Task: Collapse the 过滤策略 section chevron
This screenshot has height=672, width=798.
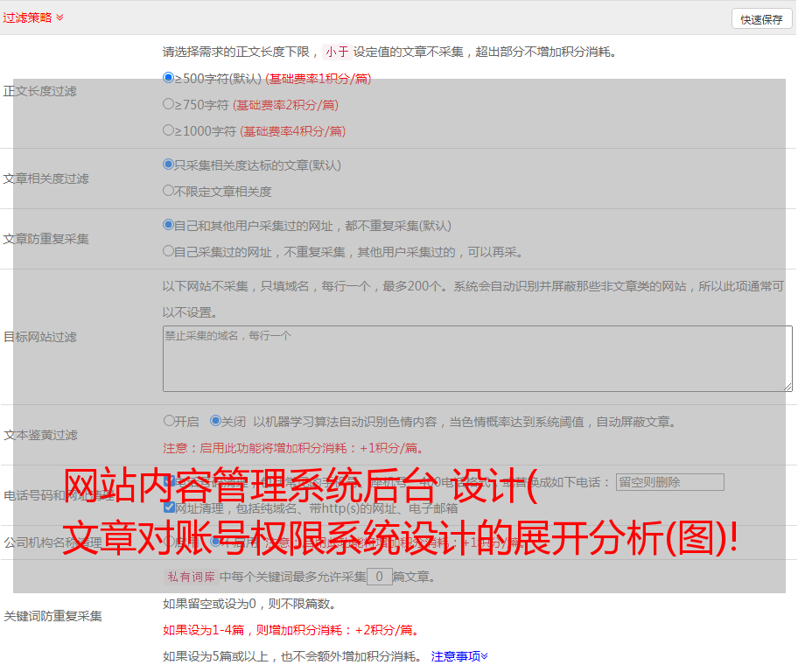Action: coord(59,17)
